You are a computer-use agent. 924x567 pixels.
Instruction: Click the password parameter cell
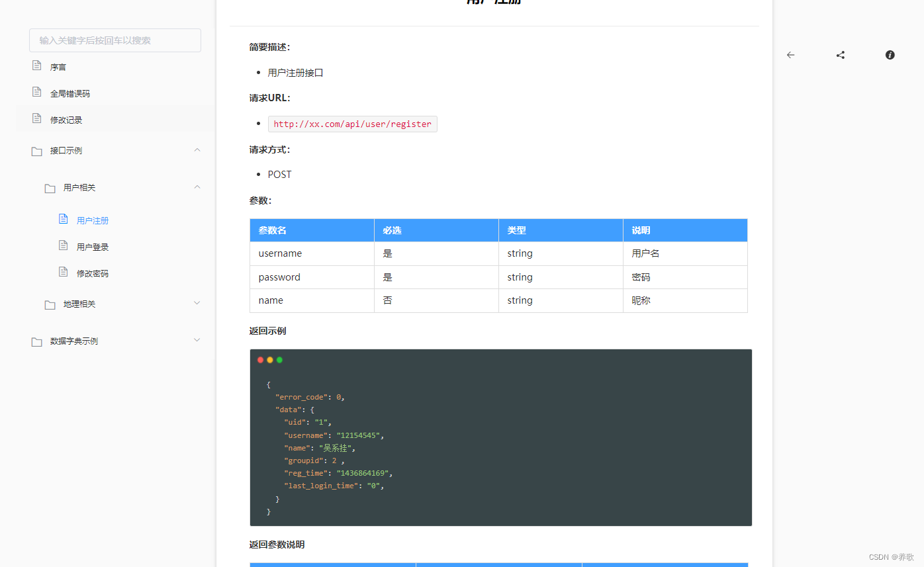pyautogui.click(x=312, y=277)
